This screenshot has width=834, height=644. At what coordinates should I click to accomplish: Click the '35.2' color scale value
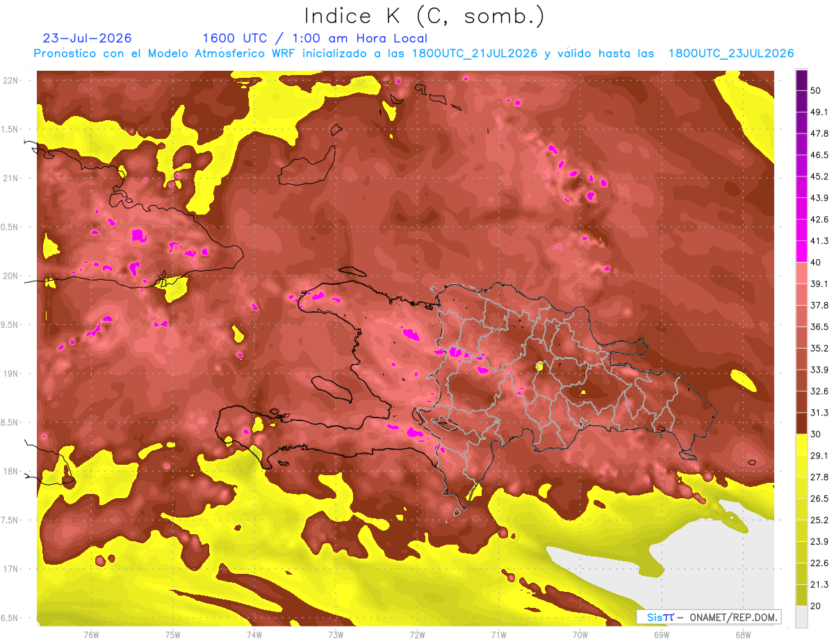coord(819,348)
